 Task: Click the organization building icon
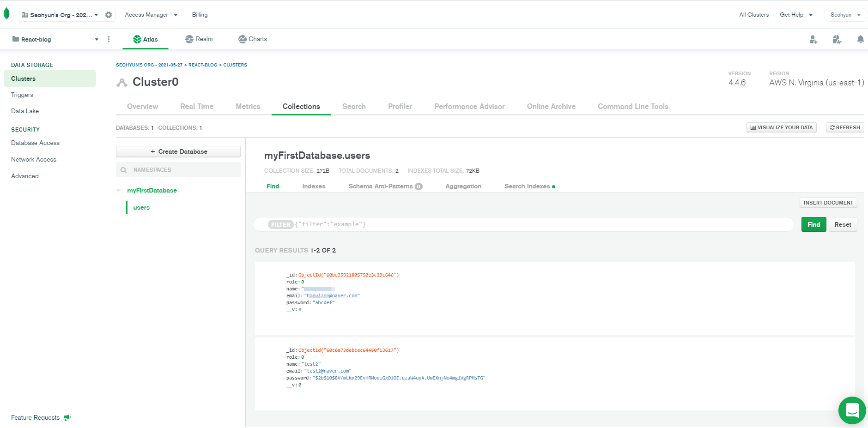[25, 15]
